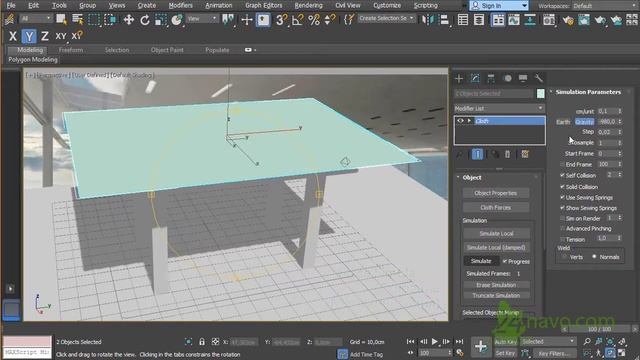Enable Advanced Pinching checkbox

[562, 229]
